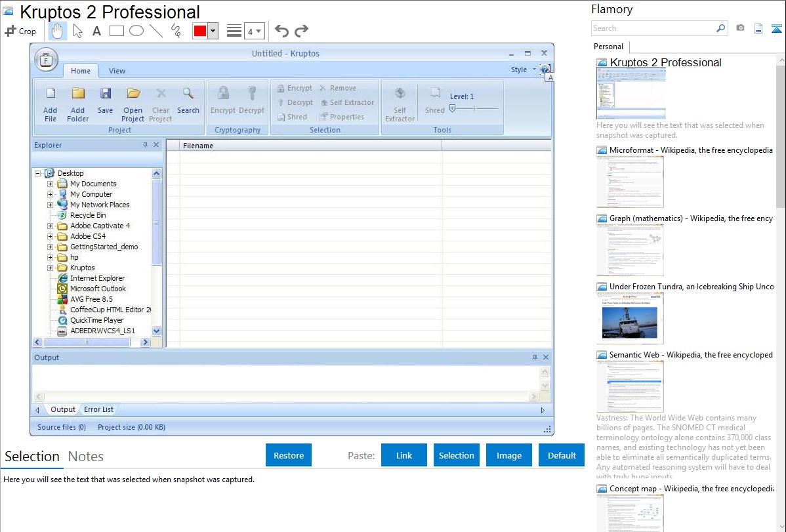Viewport: 786px width, 532px height.
Task: Open the Notes tab
Action: pos(86,457)
